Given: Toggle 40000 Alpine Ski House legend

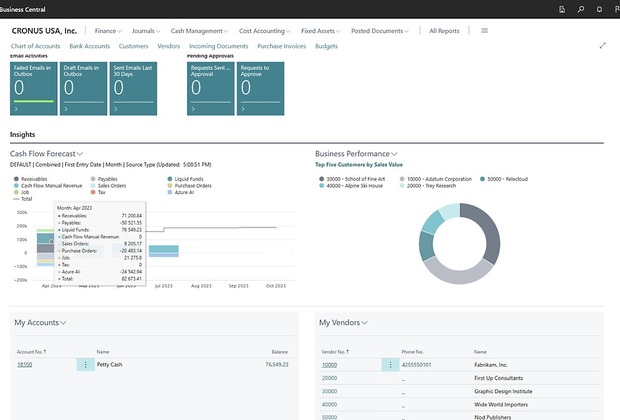Looking at the screenshot, I should 351,185.
